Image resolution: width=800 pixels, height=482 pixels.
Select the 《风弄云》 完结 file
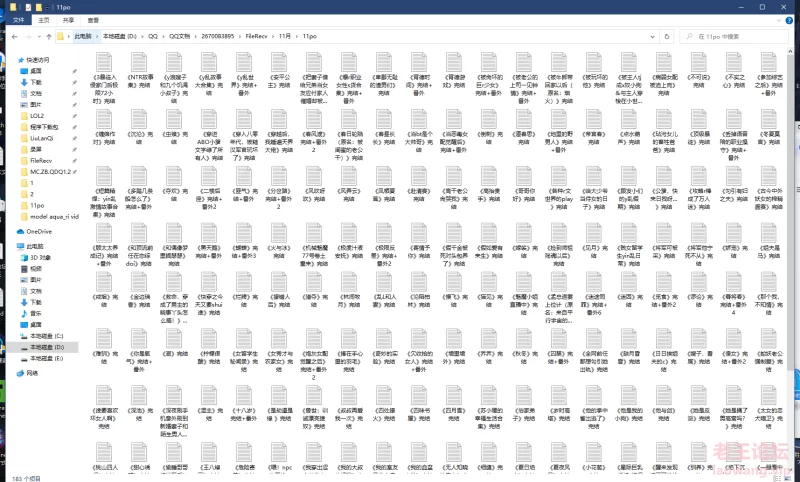(x=349, y=184)
